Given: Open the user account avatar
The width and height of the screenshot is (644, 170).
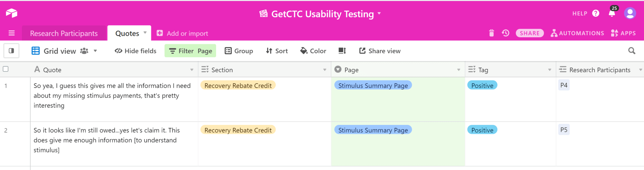Looking at the screenshot, I should [630, 13].
